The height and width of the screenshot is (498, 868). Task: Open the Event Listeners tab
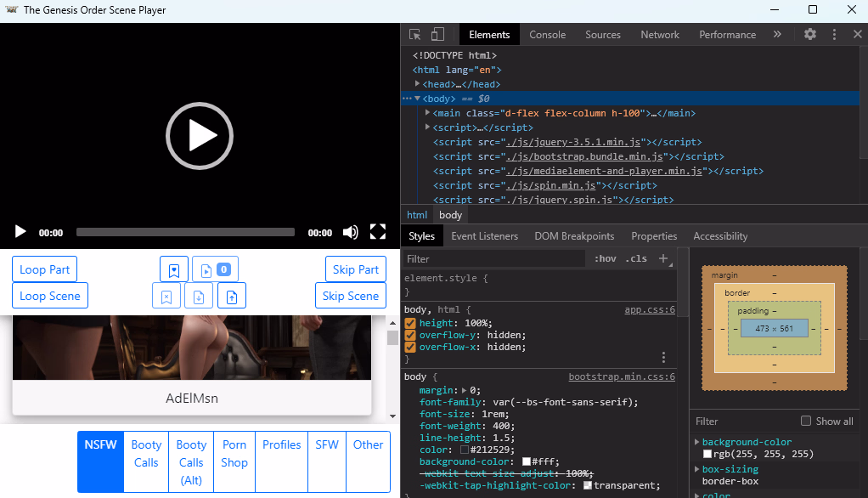pos(484,236)
